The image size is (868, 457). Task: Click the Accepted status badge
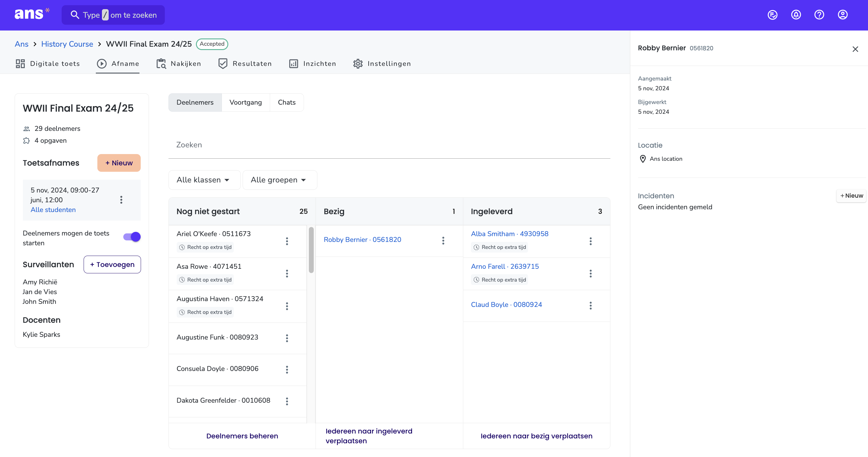point(212,44)
